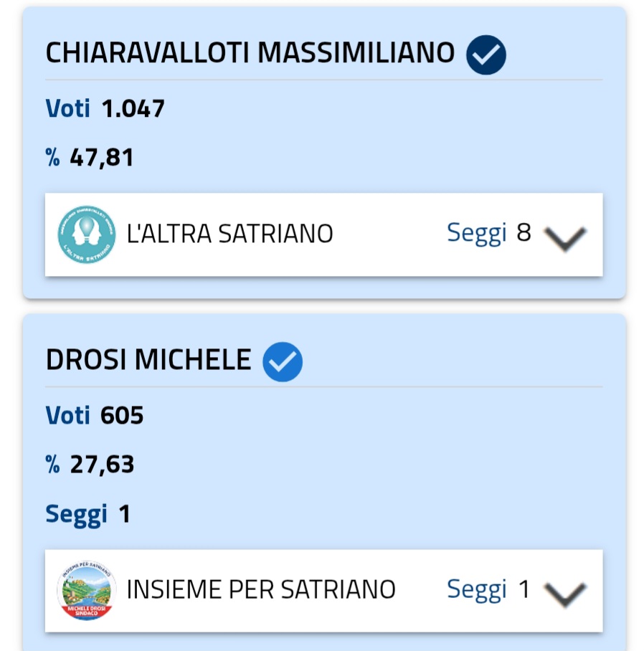
Task: Click the L'Altra Satriano teal logo
Action: click(86, 234)
